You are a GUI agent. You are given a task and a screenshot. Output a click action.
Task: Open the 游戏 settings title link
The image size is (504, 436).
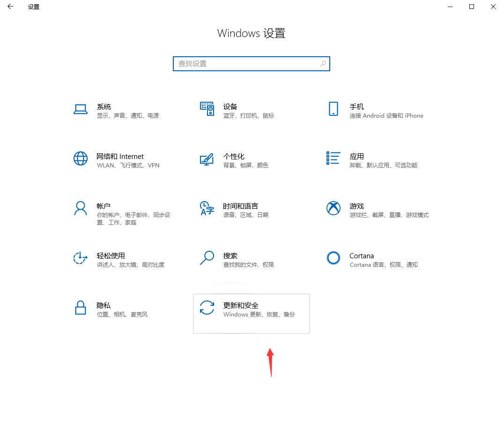(357, 206)
